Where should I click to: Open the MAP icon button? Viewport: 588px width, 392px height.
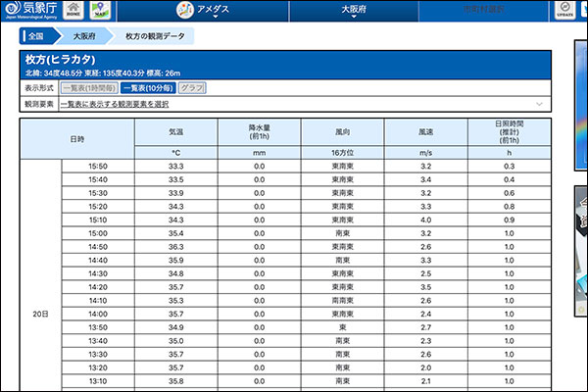pos(101,12)
